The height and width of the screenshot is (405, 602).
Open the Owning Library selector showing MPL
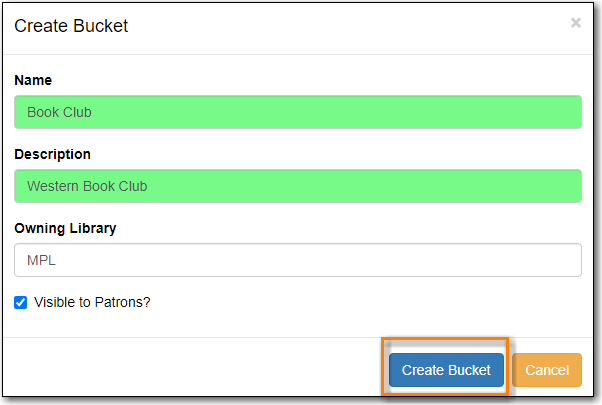(x=298, y=260)
